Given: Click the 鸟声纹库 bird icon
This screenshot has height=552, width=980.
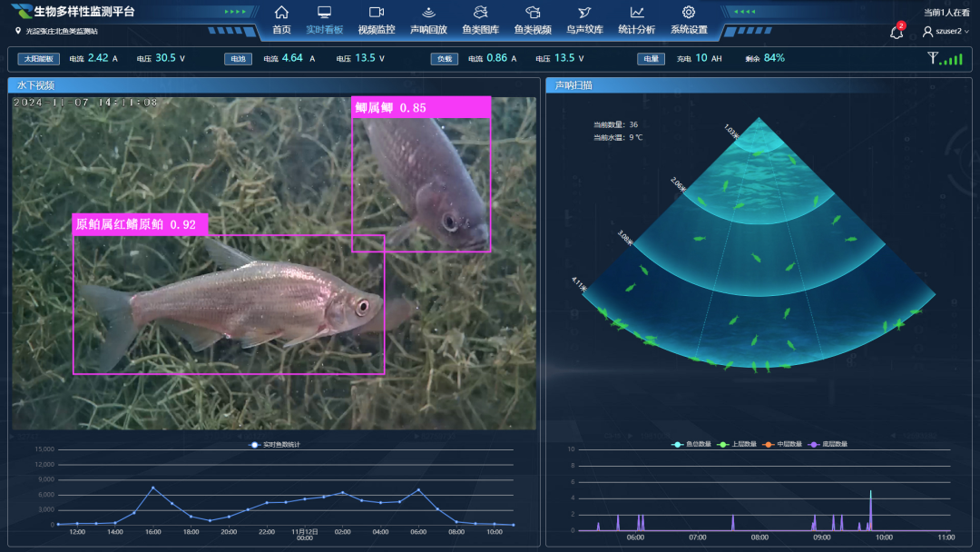Looking at the screenshot, I should (585, 13).
